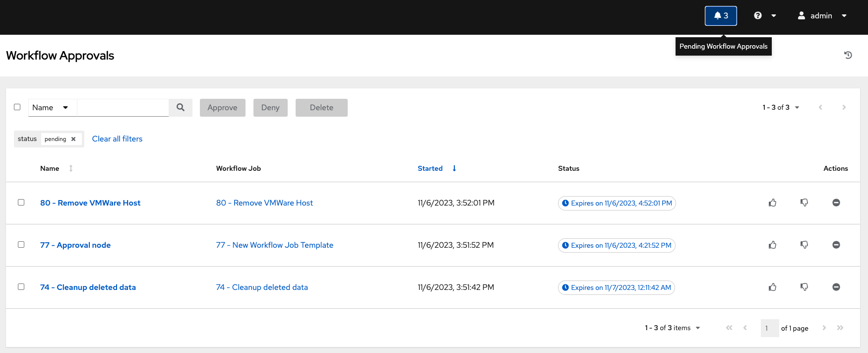Click the help question mark icon
Image resolution: width=868 pixels, height=353 pixels.
(757, 16)
